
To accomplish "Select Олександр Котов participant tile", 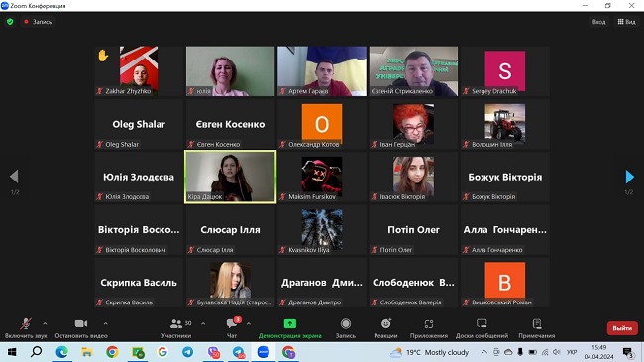I will tap(322, 124).
